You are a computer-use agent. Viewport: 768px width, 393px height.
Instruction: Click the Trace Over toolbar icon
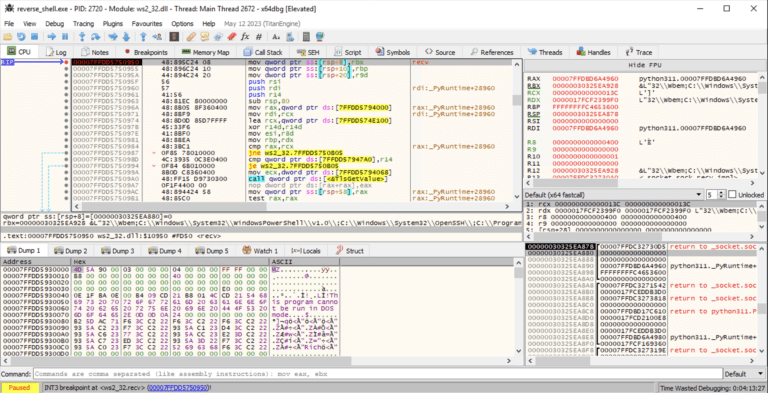(126, 37)
